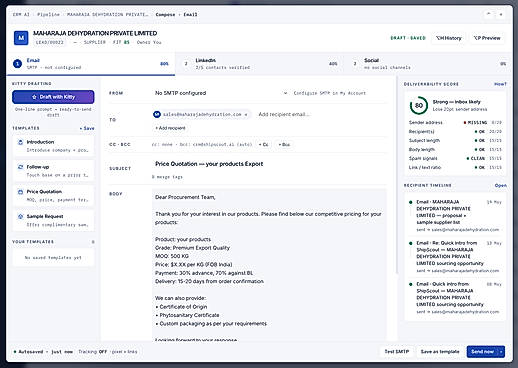Click the Test SMTP button
518x368 pixels.
click(x=397, y=352)
